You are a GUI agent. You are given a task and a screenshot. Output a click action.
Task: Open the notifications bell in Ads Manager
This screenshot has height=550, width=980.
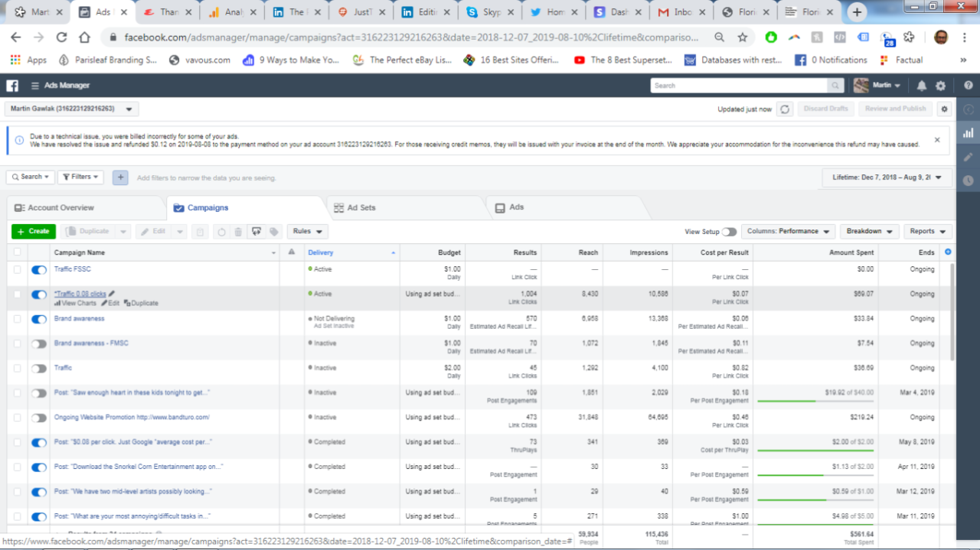pos(922,86)
